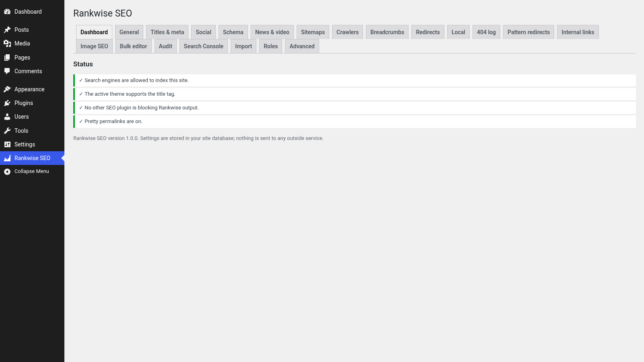Screen dimensions: 644x362
Task: Open Media label in the sidebar menu
Action: pyautogui.click(x=22, y=43)
